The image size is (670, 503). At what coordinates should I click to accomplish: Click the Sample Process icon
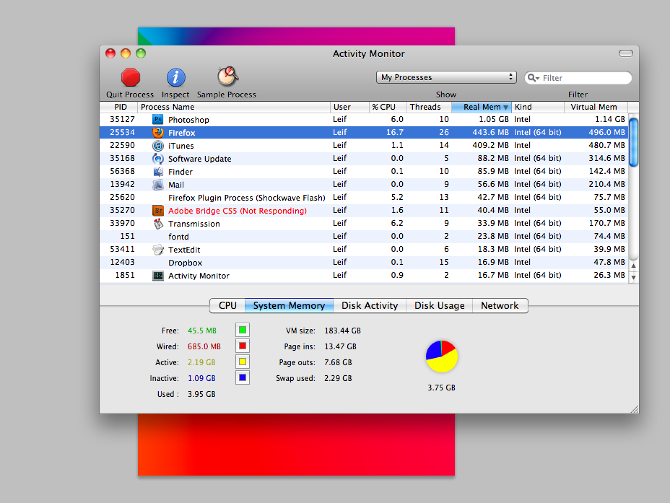click(x=227, y=76)
